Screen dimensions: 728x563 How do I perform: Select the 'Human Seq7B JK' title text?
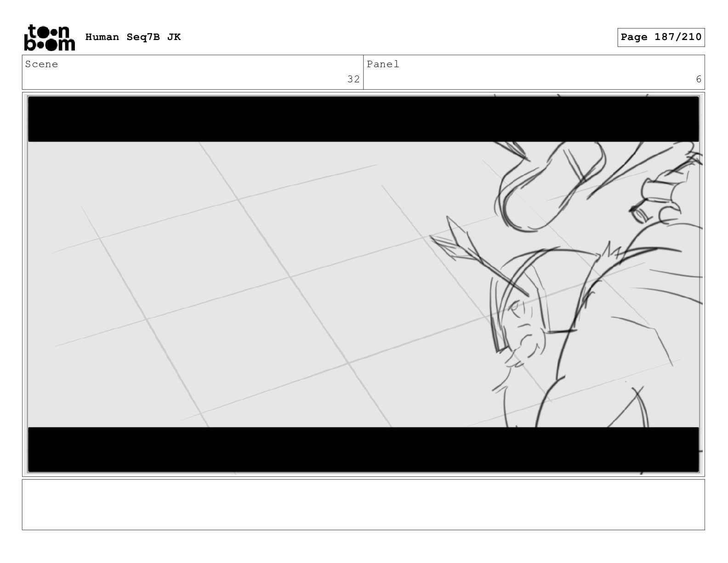(133, 37)
